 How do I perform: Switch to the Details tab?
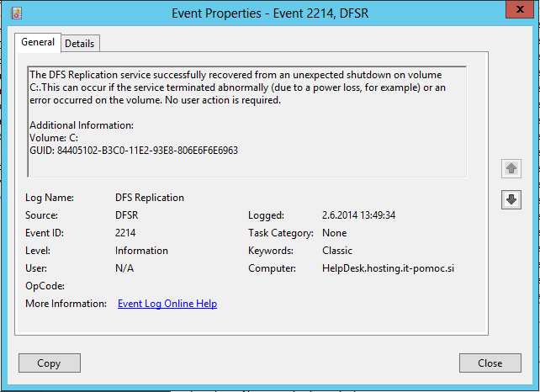tap(80, 44)
